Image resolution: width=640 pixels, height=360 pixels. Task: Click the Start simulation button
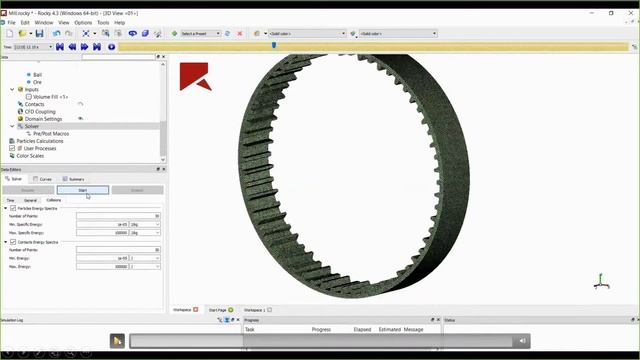[x=83, y=190]
